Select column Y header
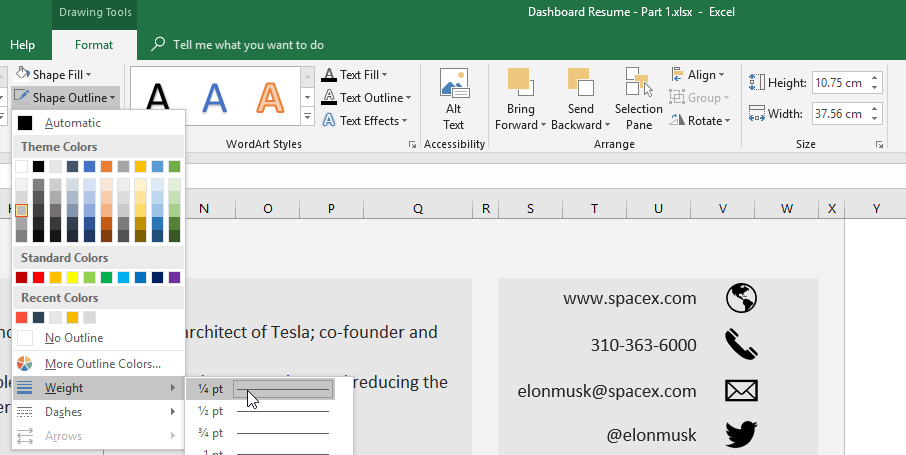 (876, 209)
